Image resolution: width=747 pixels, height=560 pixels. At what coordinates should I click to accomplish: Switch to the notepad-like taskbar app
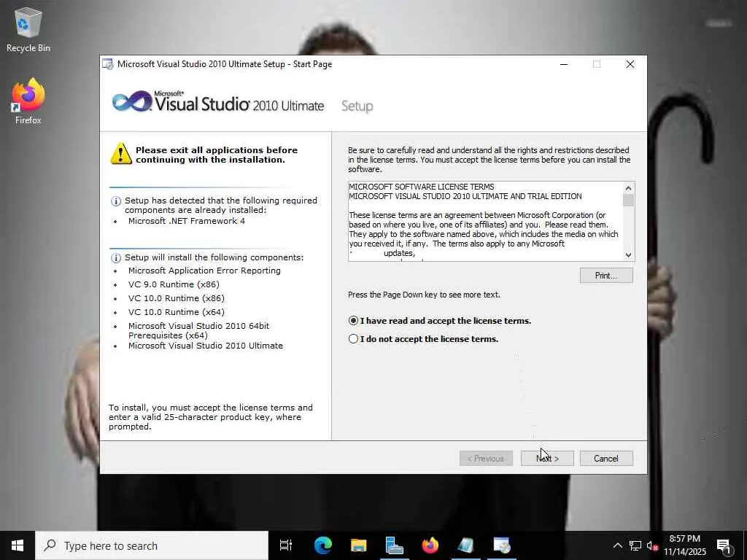point(465,545)
